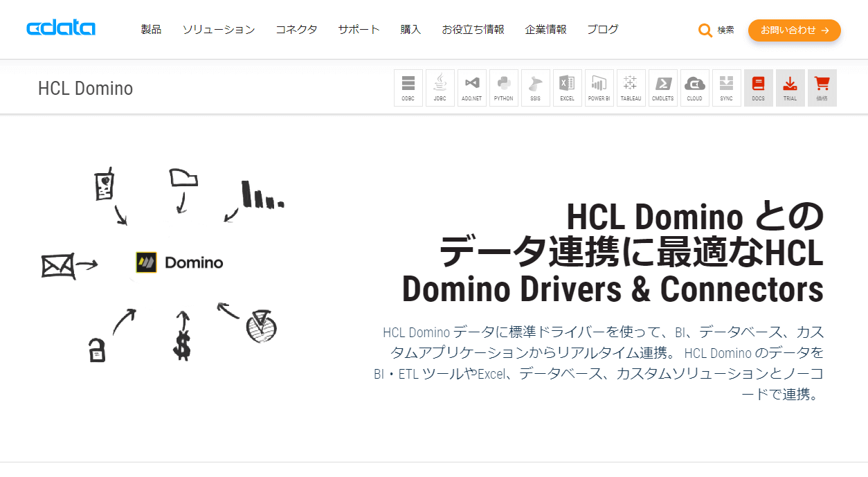Open the ソリューション menu

pos(219,30)
